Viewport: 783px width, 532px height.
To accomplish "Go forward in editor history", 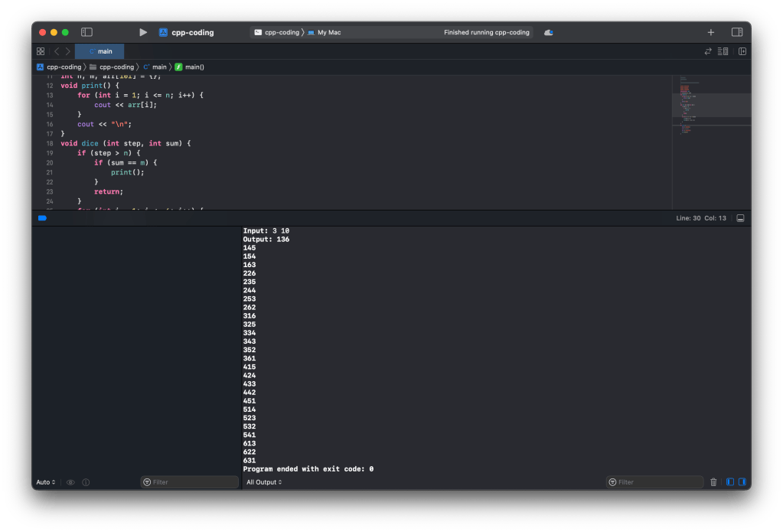I will (x=67, y=51).
